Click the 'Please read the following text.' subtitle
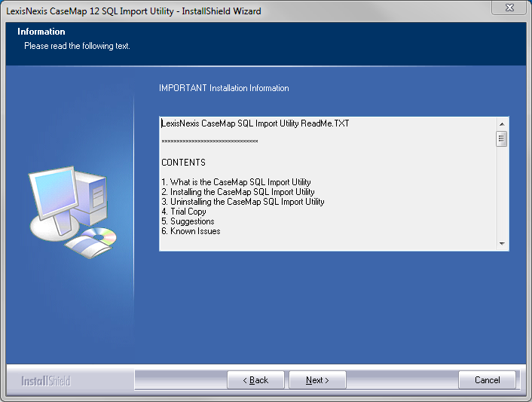Viewport: 532px width, 402px height. tap(77, 46)
